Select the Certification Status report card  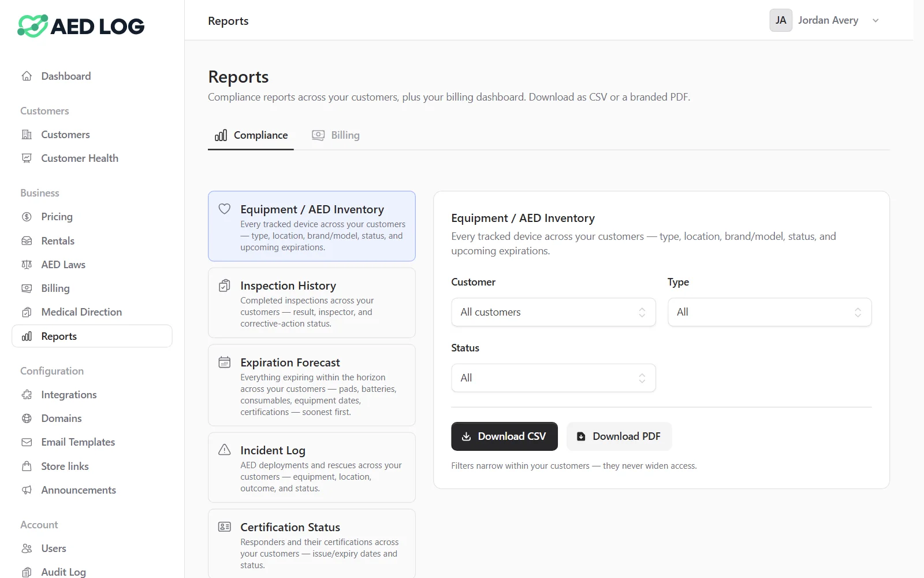(312, 544)
